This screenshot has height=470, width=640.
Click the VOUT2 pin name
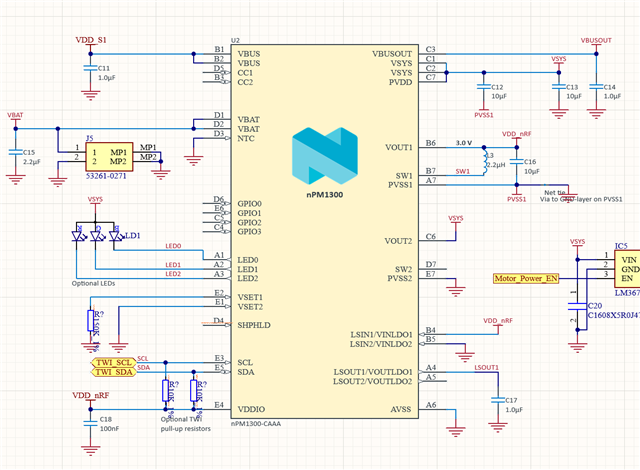(x=398, y=241)
